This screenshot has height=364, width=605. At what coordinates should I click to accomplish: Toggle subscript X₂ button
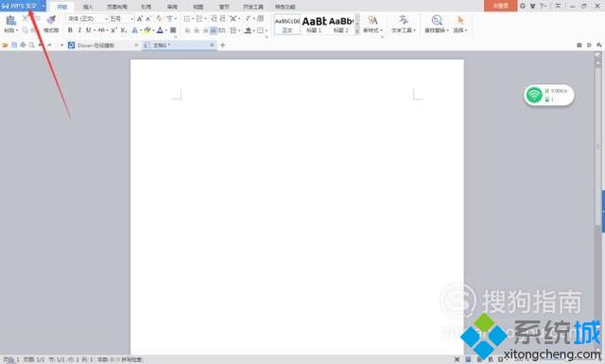[124, 30]
